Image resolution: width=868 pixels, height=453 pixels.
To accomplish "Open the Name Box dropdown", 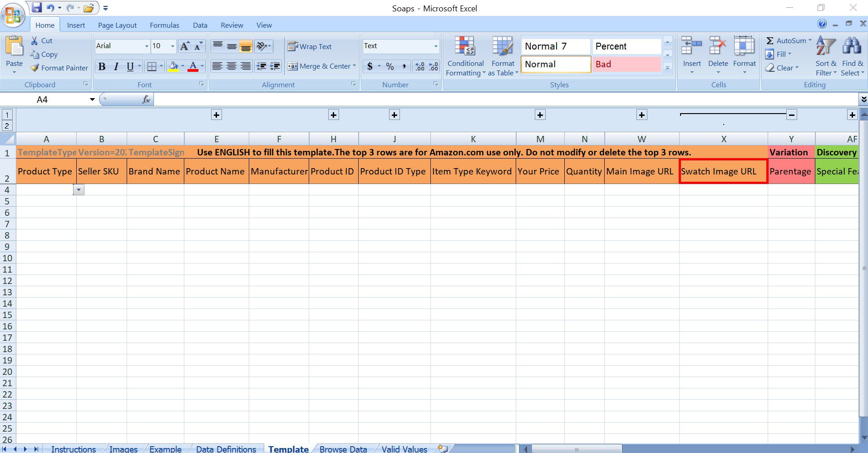I will coord(92,100).
